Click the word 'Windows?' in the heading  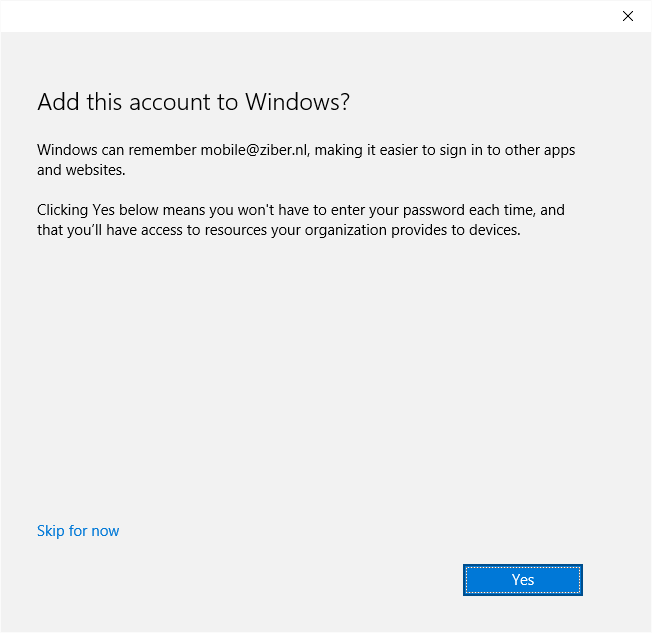tap(298, 102)
